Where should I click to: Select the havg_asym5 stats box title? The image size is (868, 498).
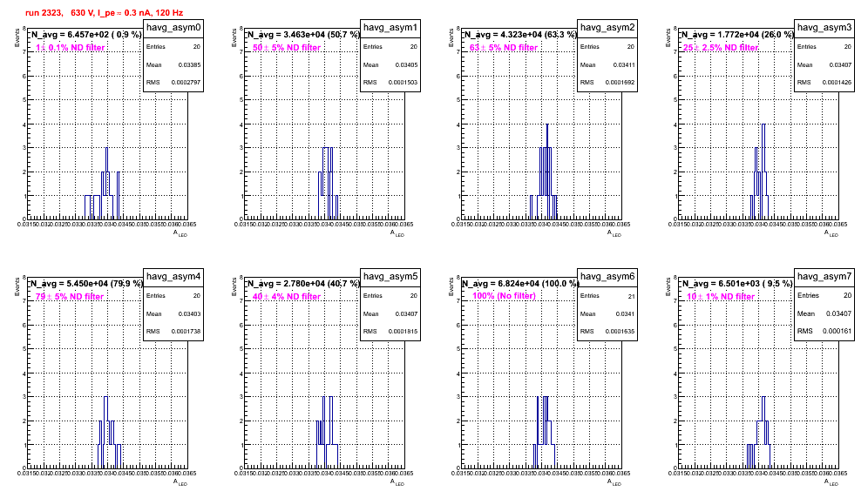point(390,277)
